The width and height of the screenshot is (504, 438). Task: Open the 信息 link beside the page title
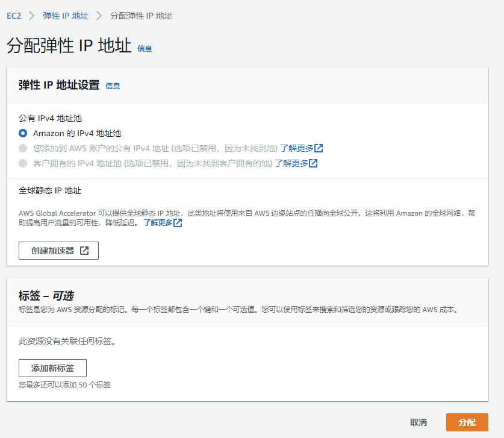(145, 49)
